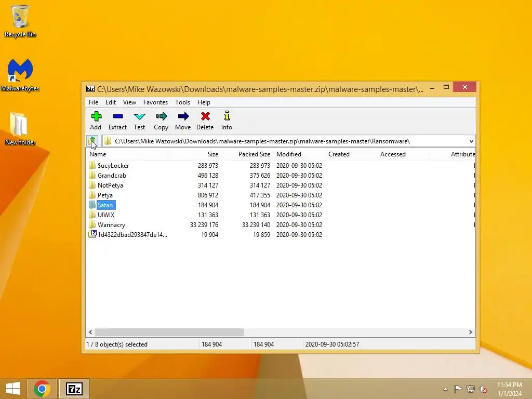This screenshot has width=532, height=399.
Task: Click the scroll-left arrow
Action: (90, 332)
